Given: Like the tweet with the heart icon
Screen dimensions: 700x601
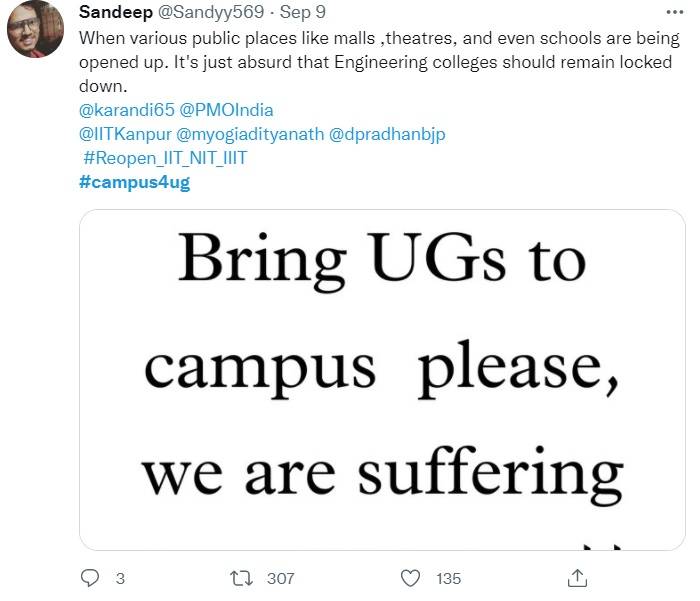Looking at the screenshot, I should pos(410,578).
